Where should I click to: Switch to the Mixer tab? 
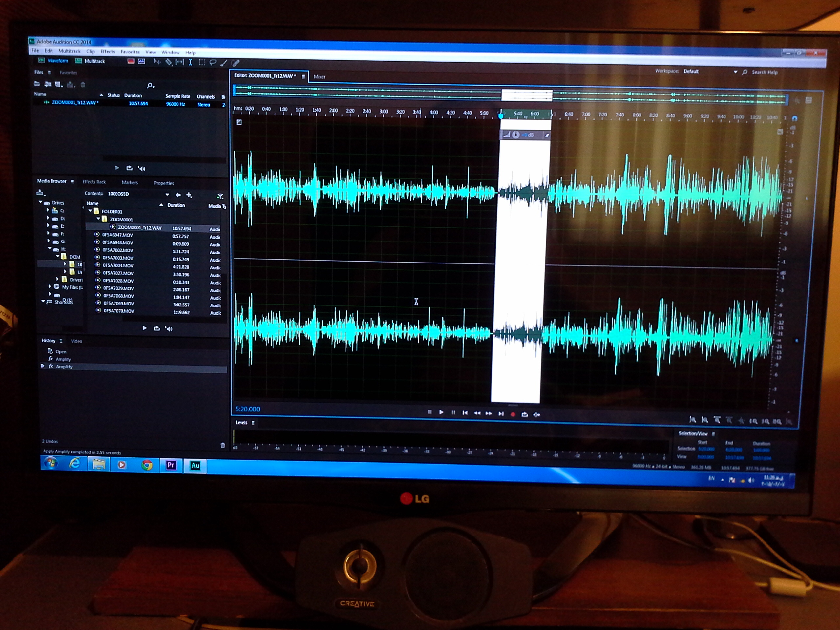[319, 77]
